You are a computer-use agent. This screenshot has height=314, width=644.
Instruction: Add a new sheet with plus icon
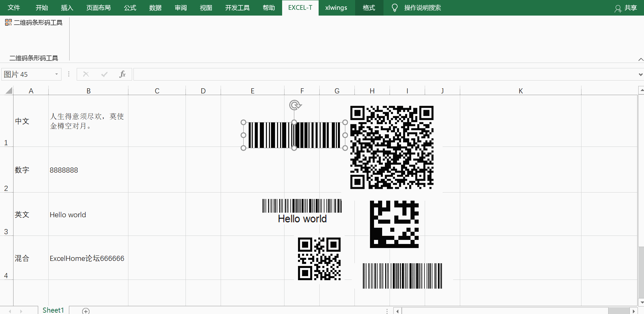(86, 311)
